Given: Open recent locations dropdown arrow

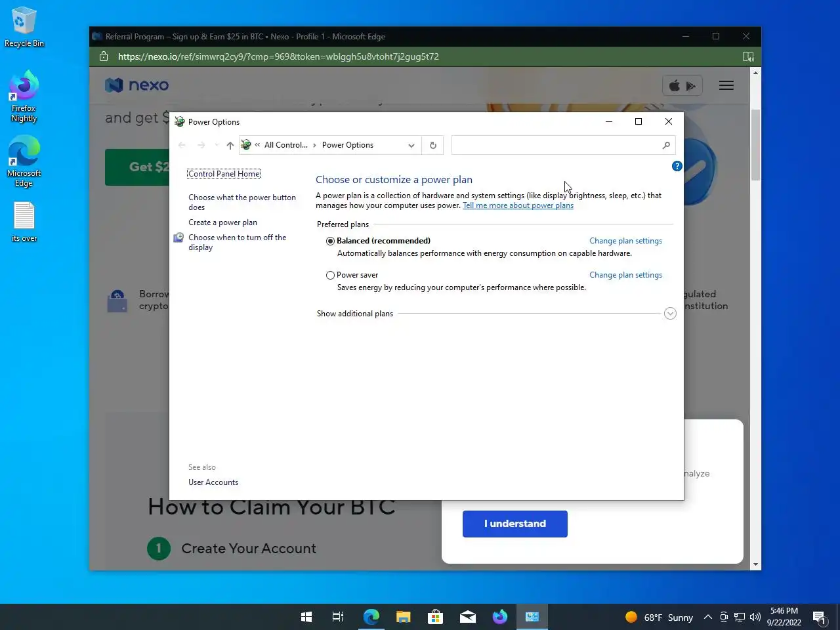Looking at the screenshot, I should point(217,145).
